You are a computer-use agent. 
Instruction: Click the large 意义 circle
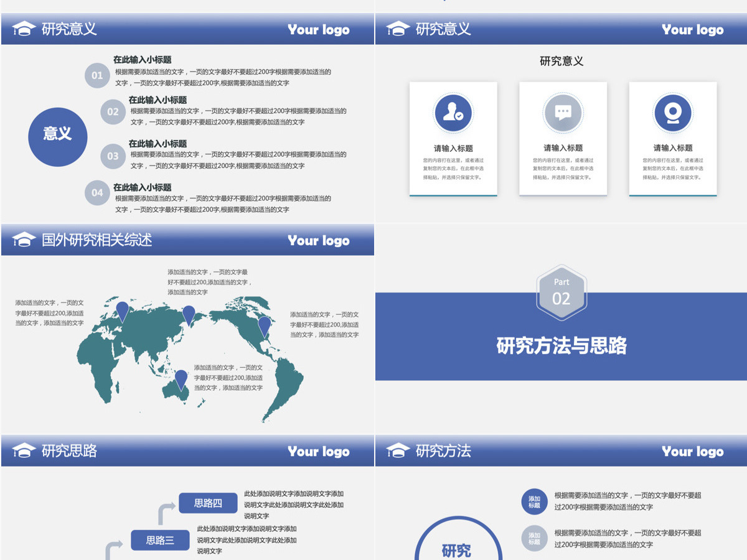click(58, 134)
